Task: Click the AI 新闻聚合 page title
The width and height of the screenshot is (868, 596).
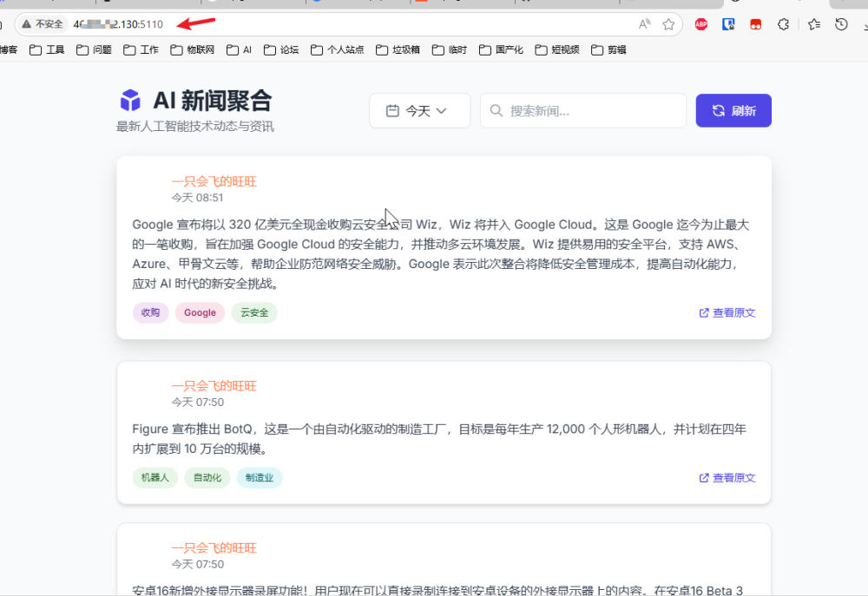Action: [213, 101]
